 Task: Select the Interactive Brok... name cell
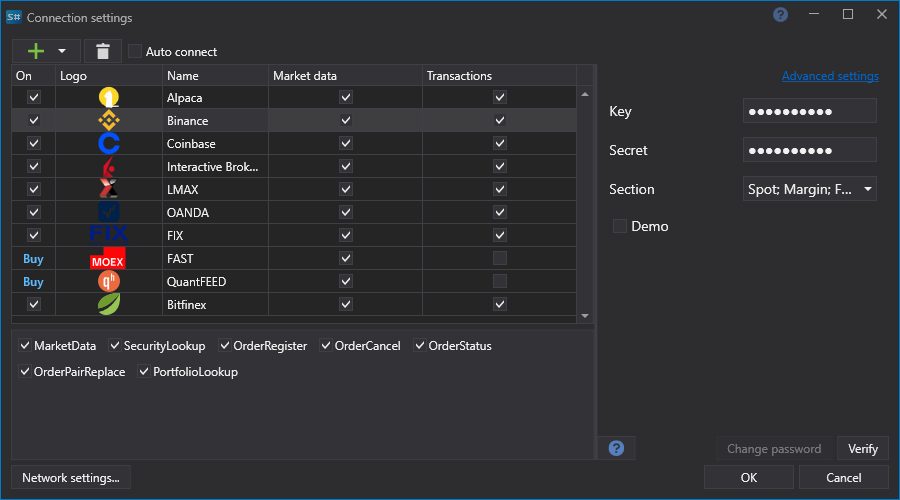215,166
